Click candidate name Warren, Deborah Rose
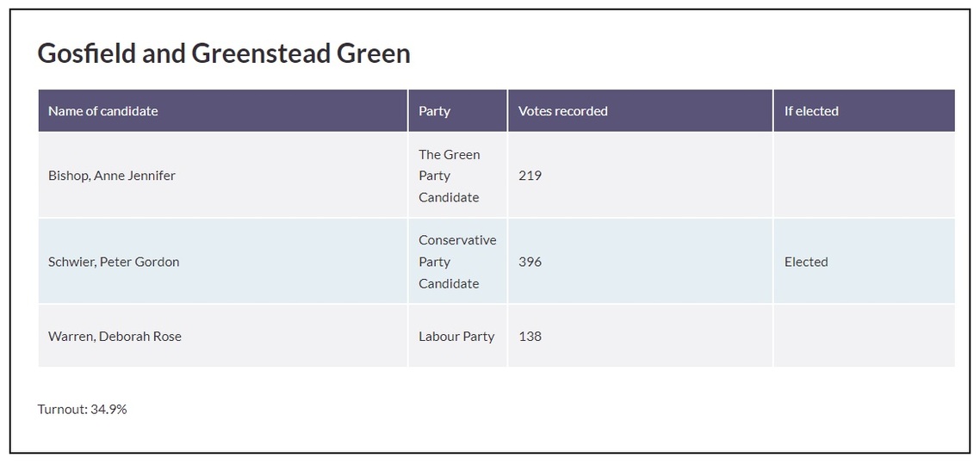 [115, 337]
